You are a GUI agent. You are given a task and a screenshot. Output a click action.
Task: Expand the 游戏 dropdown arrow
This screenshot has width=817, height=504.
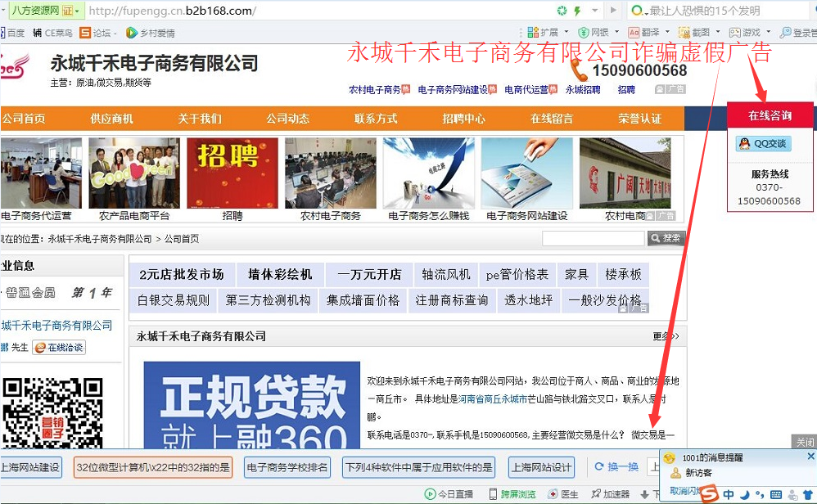coord(769,32)
